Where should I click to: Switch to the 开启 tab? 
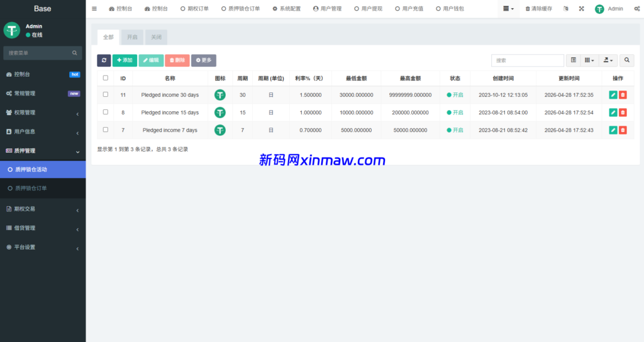(x=132, y=37)
